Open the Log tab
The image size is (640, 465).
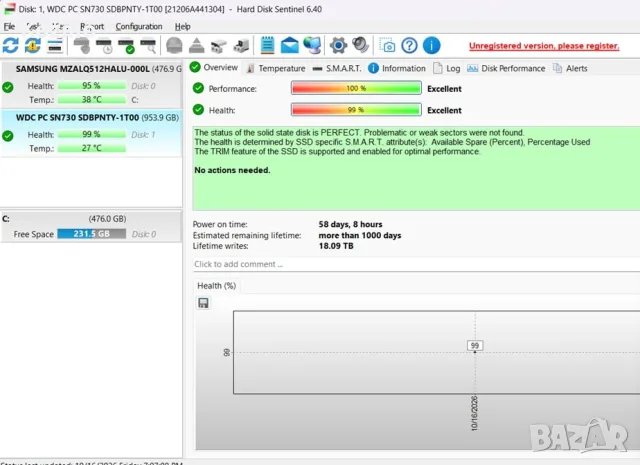pos(447,68)
